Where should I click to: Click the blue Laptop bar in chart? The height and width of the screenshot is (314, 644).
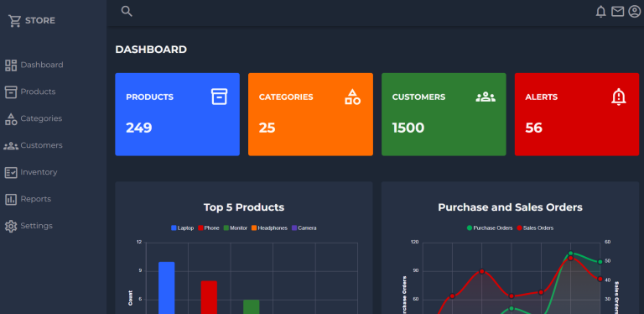click(x=166, y=288)
